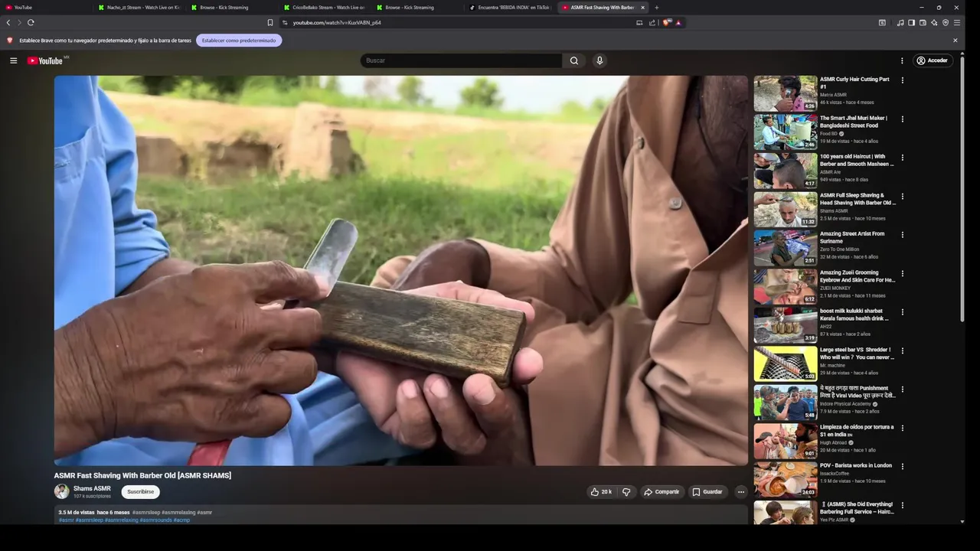This screenshot has width=980, height=551.
Task: Open a new browser tab
Action: click(656, 8)
